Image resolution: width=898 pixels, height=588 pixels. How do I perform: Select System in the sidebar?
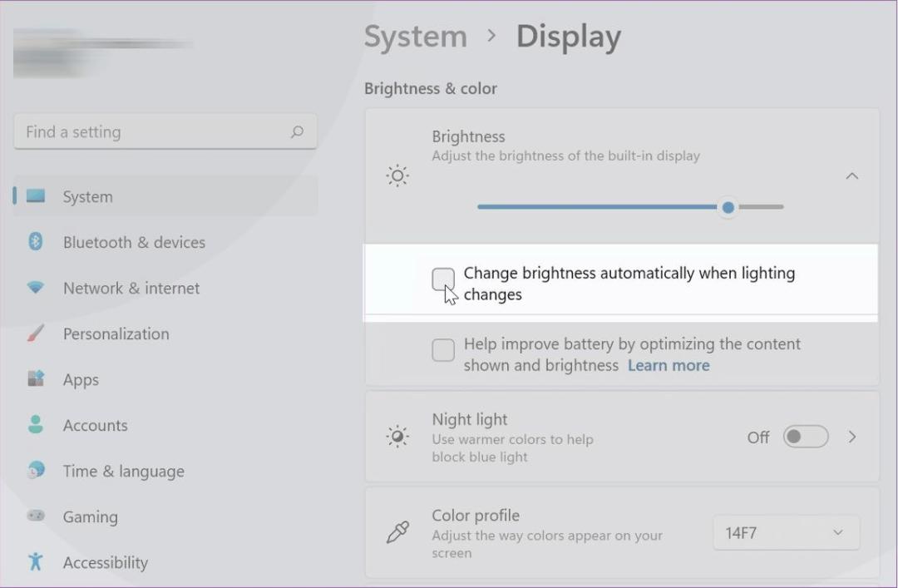click(165, 196)
